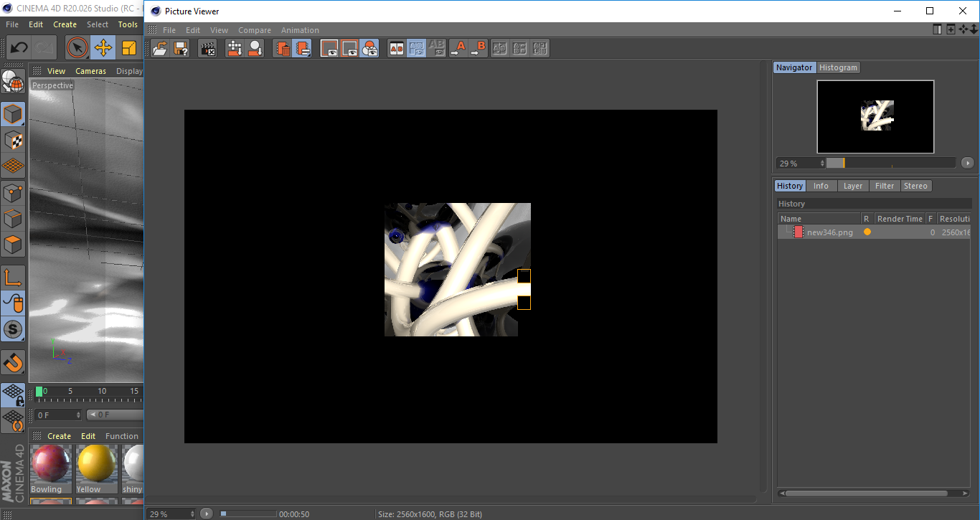Click the Set as B icon
Viewport: 980px width, 520px height.
click(x=478, y=48)
